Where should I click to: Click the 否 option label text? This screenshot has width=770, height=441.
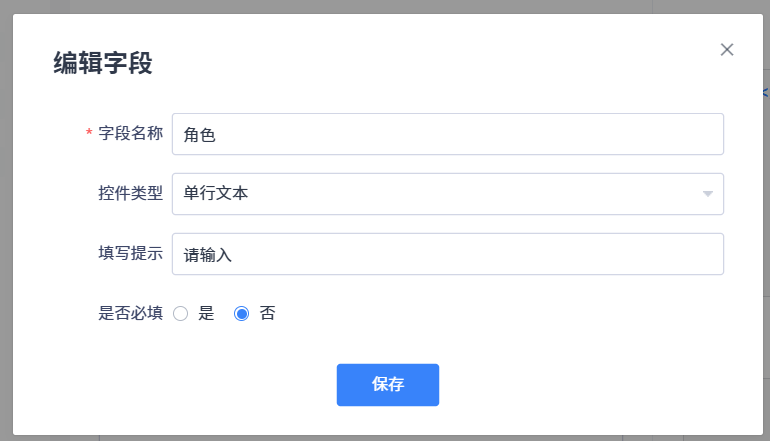point(267,314)
